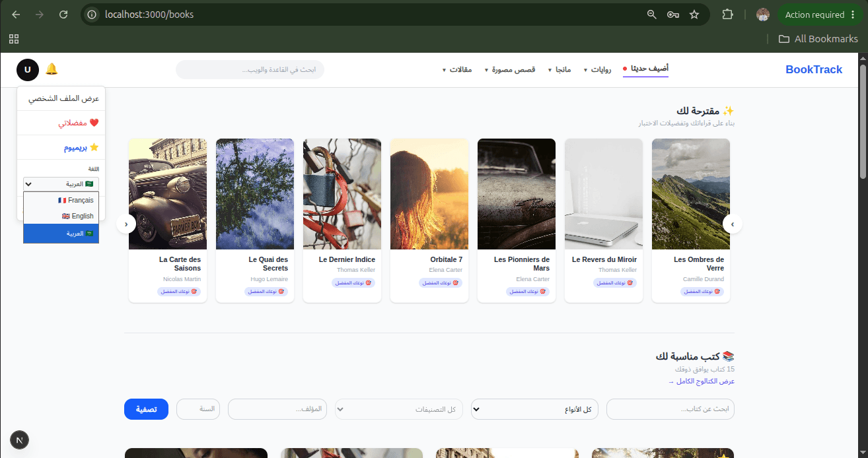868x458 pixels.
Task: Bookmark page with star icon
Action: (x=694, y=15)
